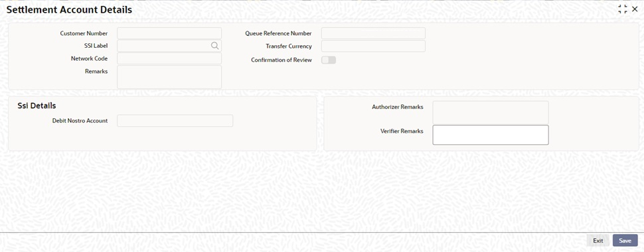Click the Queue Reference Number label
This screenshot has width=644, height=252.
(278, 33)
